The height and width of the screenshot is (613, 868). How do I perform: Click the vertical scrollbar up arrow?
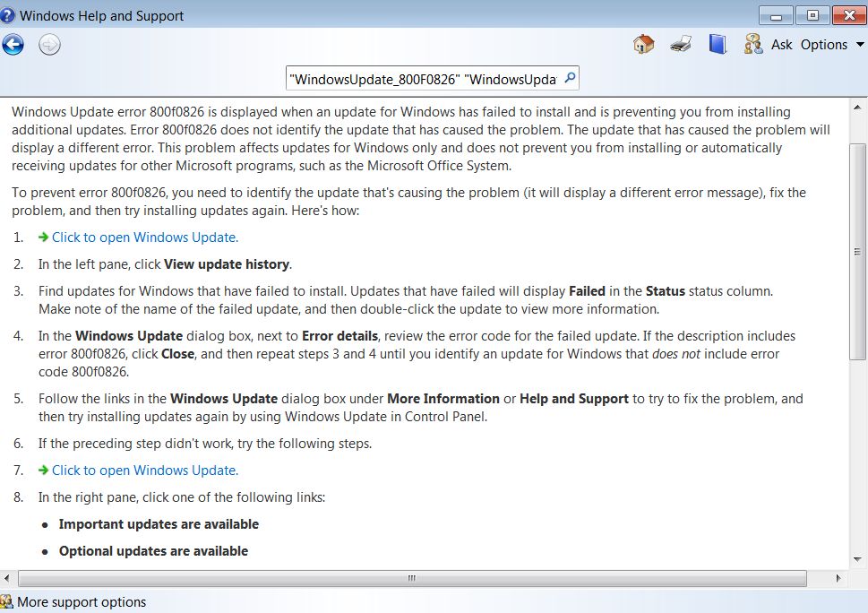857,107
